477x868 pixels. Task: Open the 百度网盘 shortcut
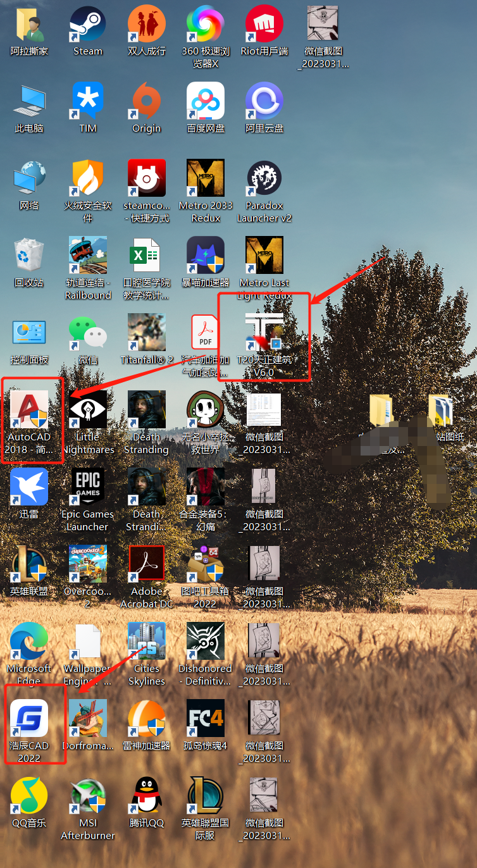pyautogui.click(x=206, y=101)
